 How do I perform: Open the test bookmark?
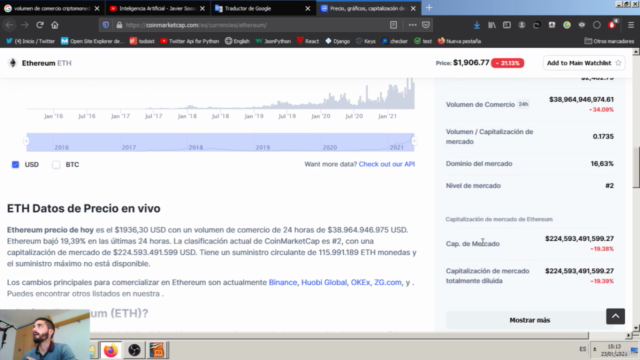423,41
